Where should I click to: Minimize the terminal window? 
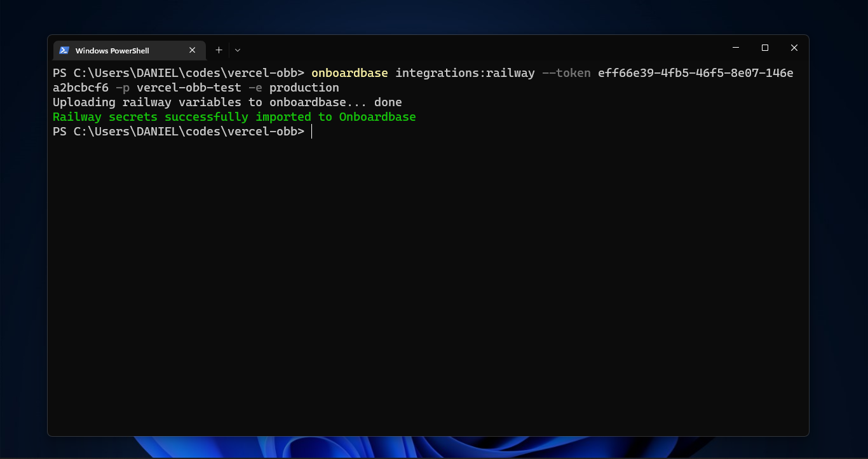(736, 48)
